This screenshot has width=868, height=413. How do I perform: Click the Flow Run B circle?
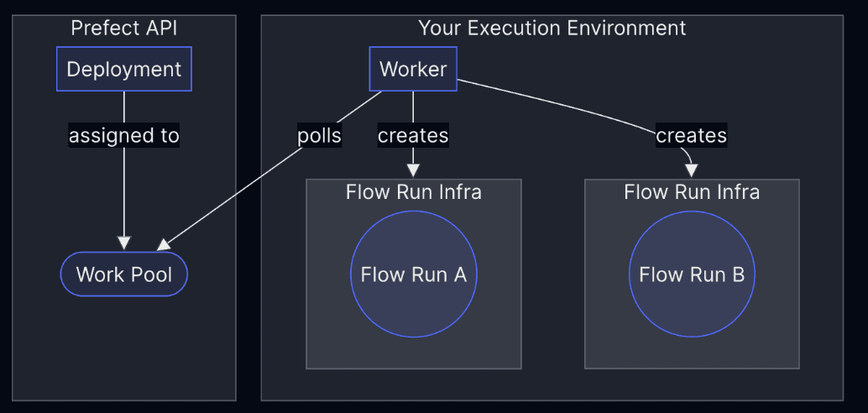692,274
